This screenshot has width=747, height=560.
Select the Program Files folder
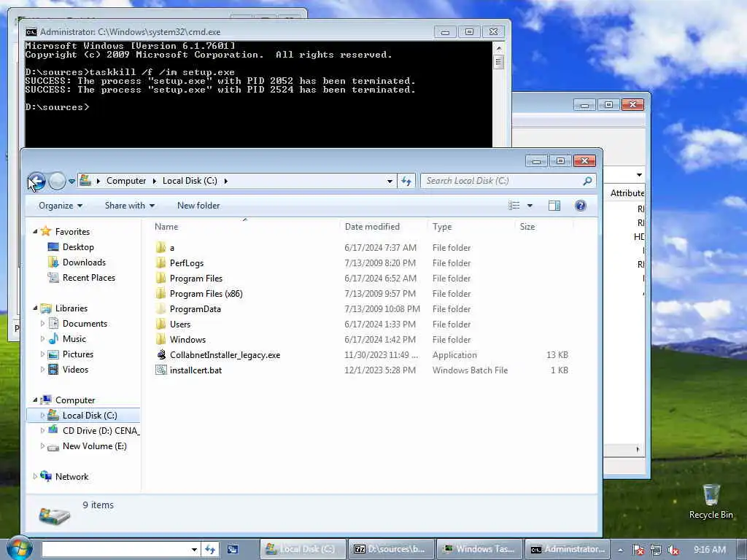196,278
